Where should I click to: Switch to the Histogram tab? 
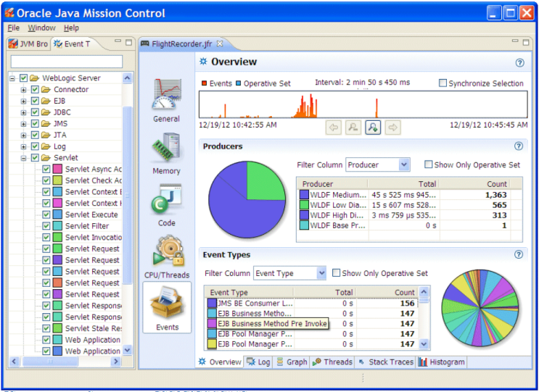(x=441, y=362)
